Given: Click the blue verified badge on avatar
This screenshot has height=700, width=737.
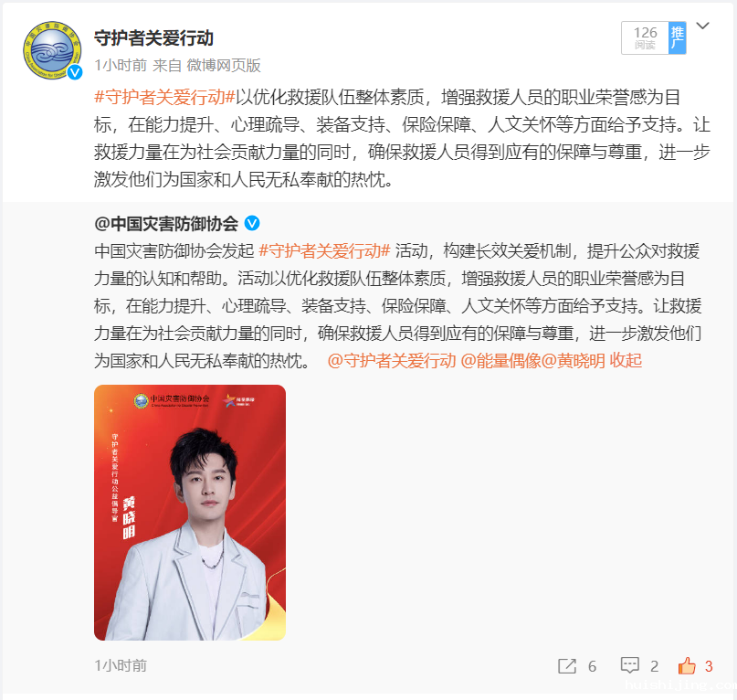Looking at the screenshot, I should pyautogui.click(x=75, y=72).
